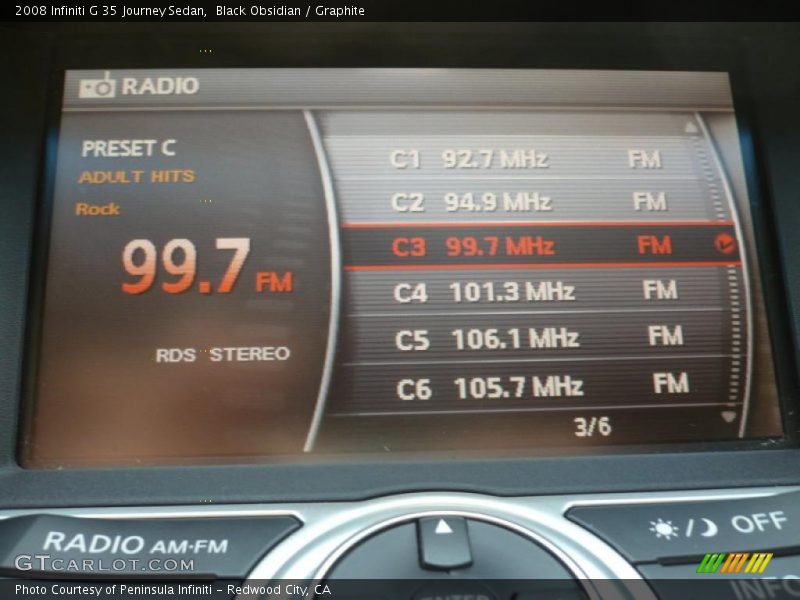
Task: Toggle RDS STEREO mode
Action: 222,353
